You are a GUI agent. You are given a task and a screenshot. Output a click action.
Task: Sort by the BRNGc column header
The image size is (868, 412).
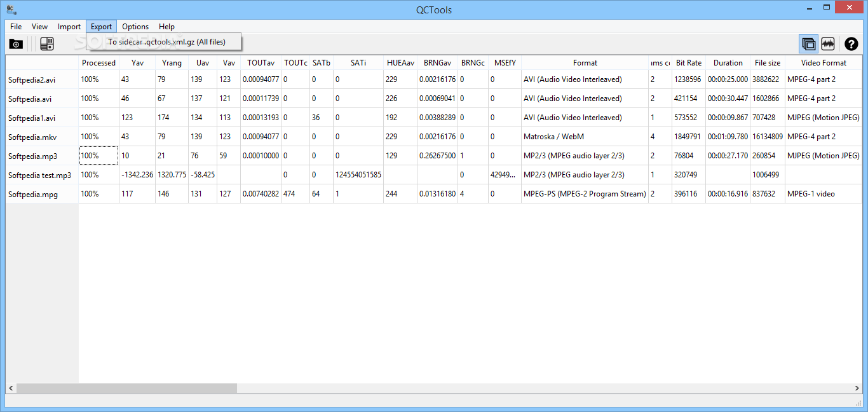(x=473, y=63)
